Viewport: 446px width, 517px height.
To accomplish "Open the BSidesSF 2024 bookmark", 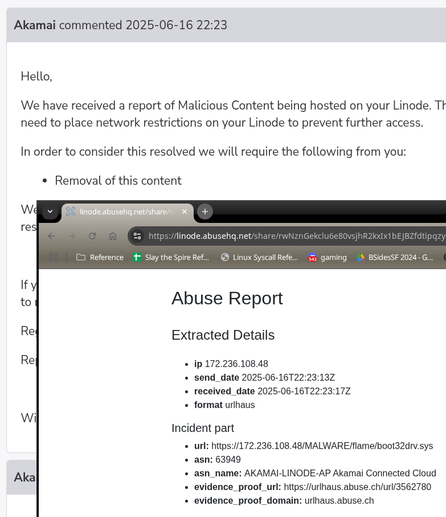I will (x=395, y=257).
